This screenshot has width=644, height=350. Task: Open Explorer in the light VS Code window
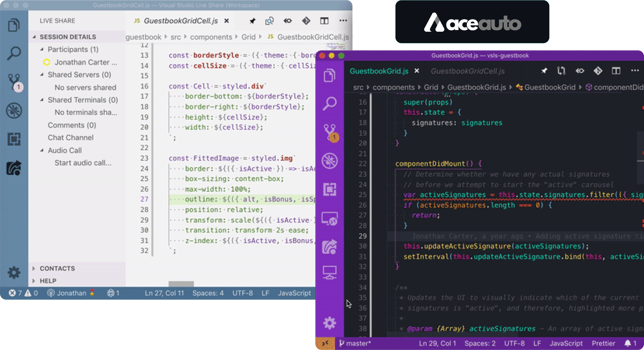point(14,25)
